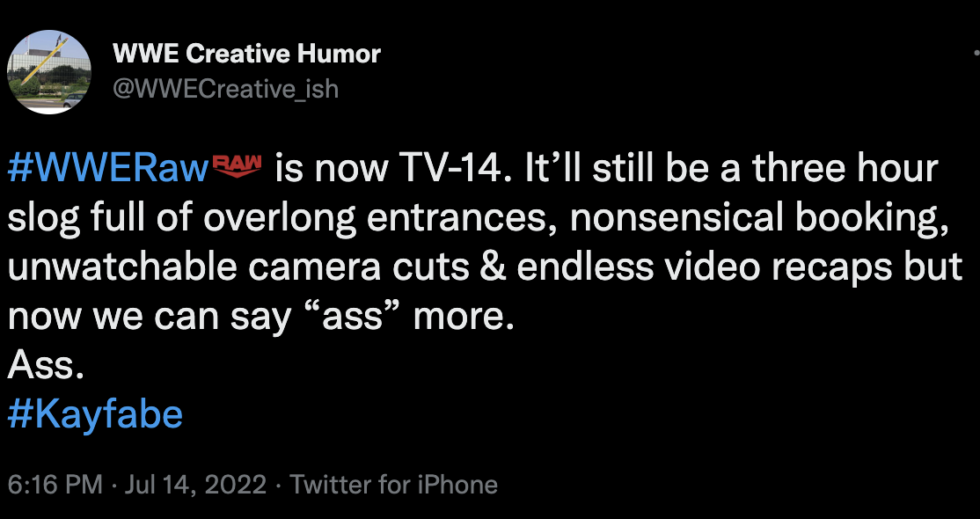Click the Jul 14, 2022 date

pos(195,485)
